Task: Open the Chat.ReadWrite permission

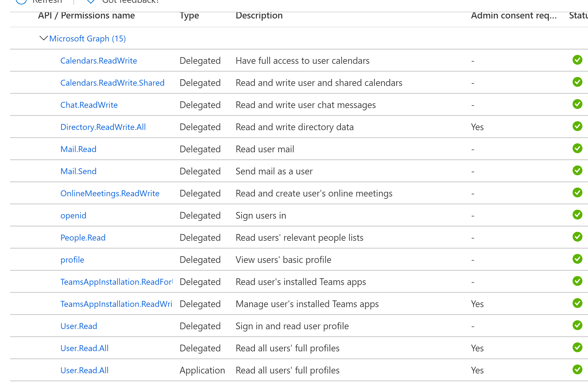Action: click(x=89, y=105)
